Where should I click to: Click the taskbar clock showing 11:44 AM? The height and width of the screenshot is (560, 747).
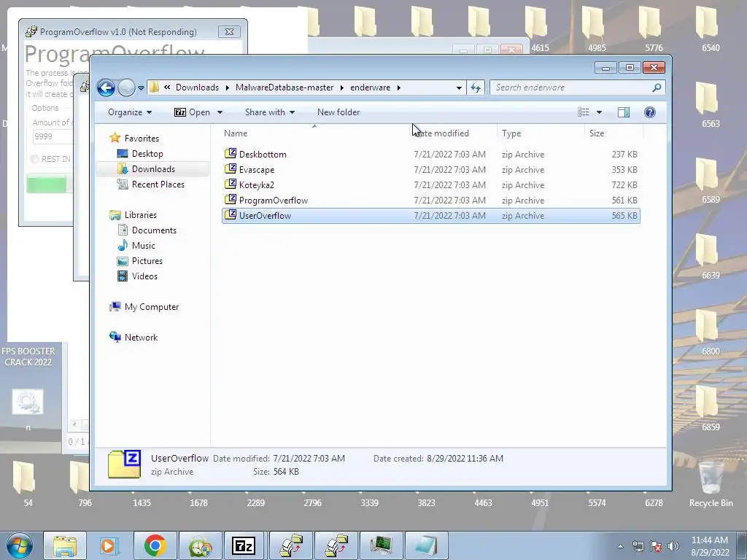point(709,546)
